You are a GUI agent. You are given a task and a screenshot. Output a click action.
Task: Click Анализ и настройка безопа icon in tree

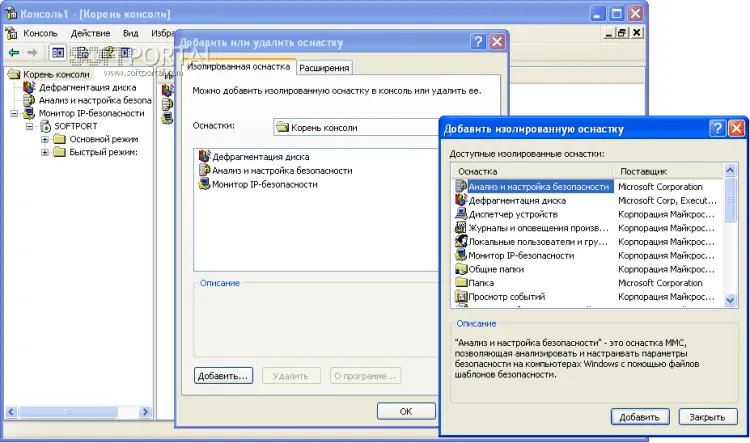click(30, 100)
